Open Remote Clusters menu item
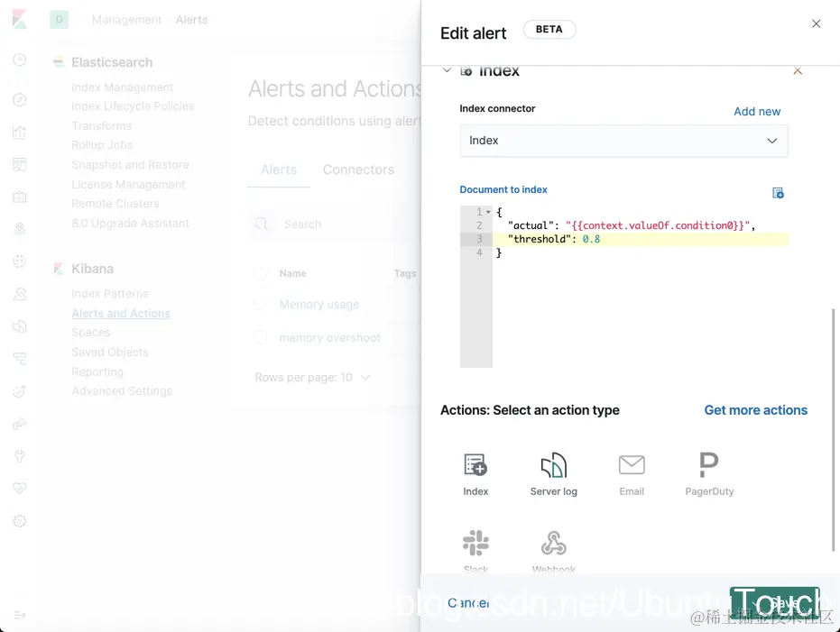This screenshot has height=632, width=840. [115, 204]
